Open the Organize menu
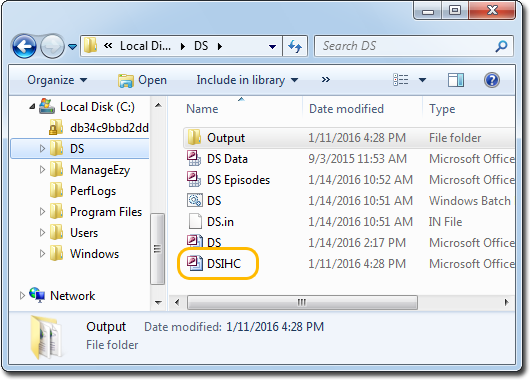The height and width of the screenshot is (380, 530). tap(57, 80)
